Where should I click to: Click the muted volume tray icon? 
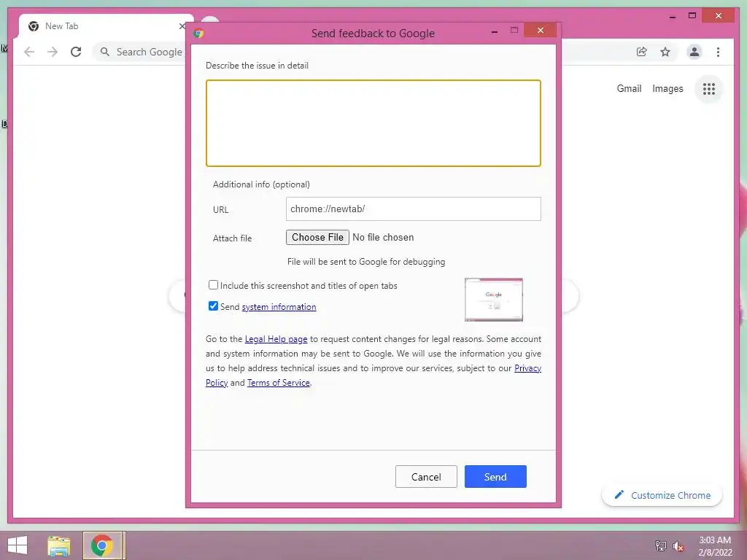point(678,546)
